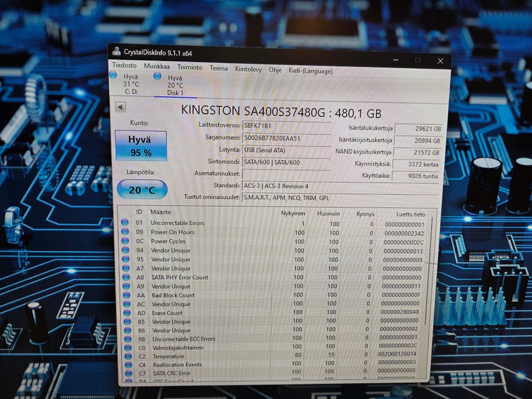Click the Isäntälukukertoja value 29621 GB
Viewport: 532px width, 399px height.
pos(419,129)
